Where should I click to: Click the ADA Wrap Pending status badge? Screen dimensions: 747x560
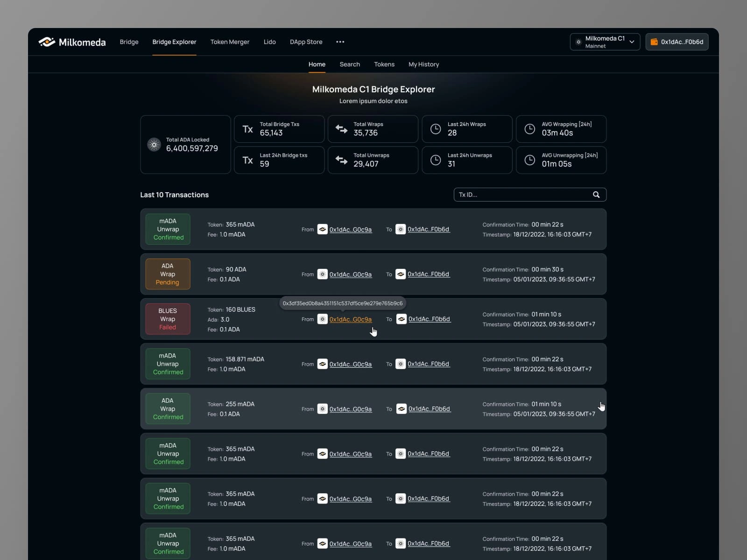pyautogui.click(x=168, y=274)
